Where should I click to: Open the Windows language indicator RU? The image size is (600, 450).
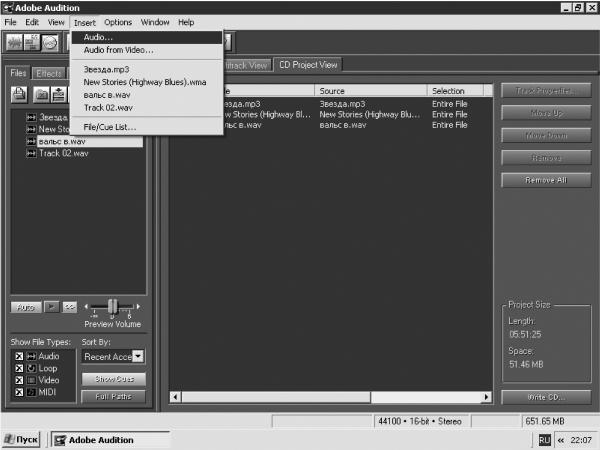pos(544,440)
